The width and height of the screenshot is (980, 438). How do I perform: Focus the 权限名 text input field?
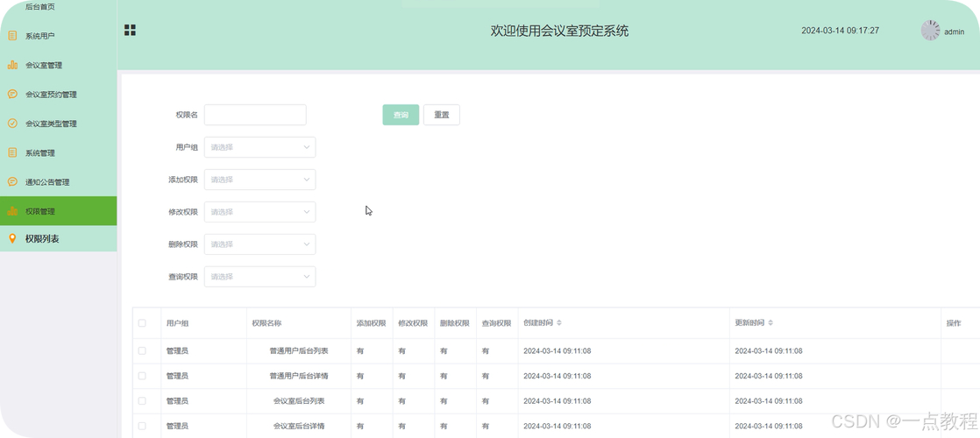[x=255, y=115]
